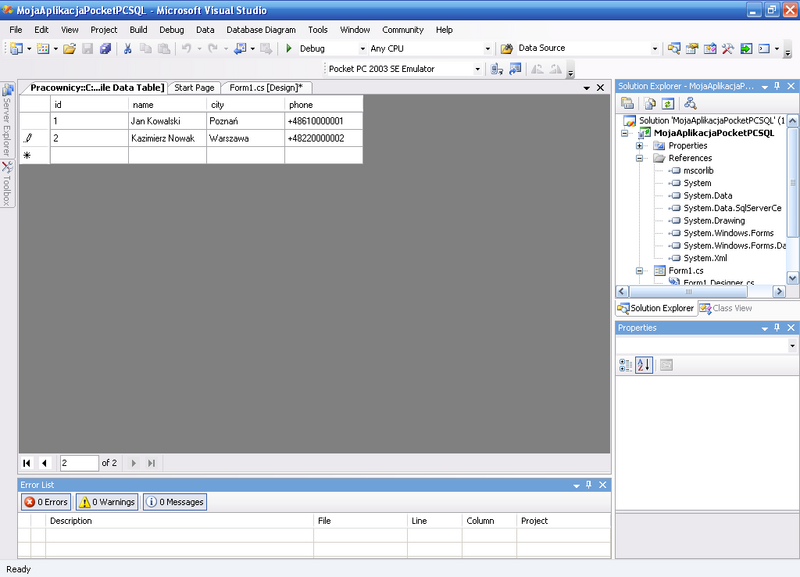Open the Properties panel object dropdown

pos(792,345)
